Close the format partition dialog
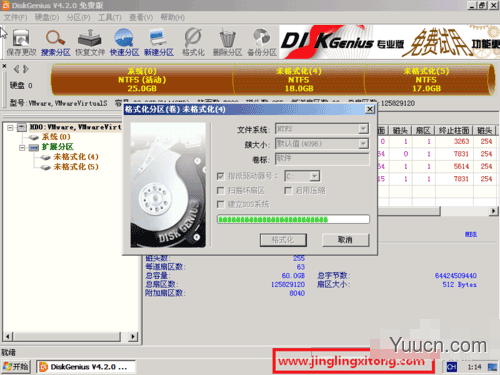 [370, 109]
